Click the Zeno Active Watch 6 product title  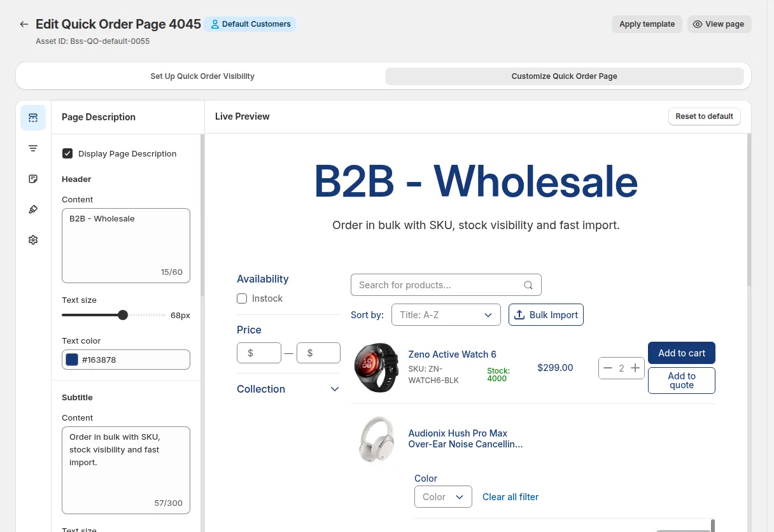452,354
